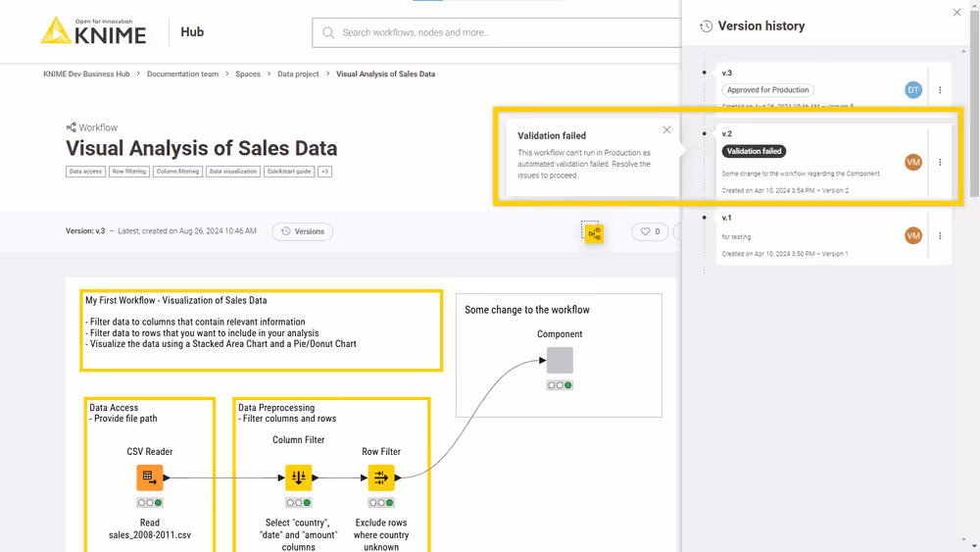Image resolution: width=980 pixels, height=552 pixels.
Task: Open the three-dot menu for v.3
Action: pyautogui.click(x=940, y=90)
